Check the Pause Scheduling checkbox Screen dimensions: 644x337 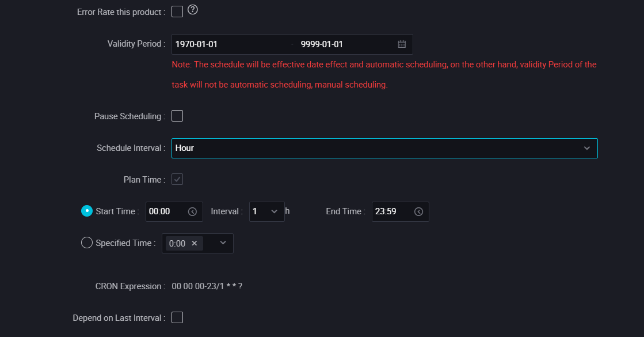177,116
